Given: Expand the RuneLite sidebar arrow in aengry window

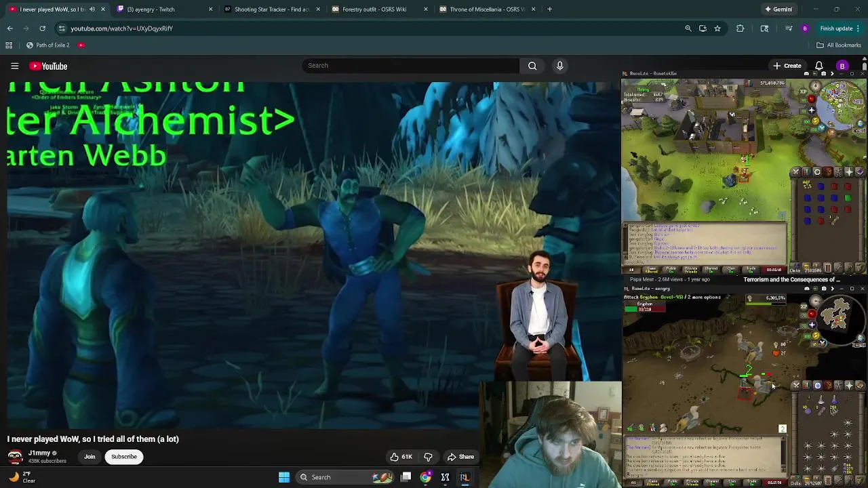Looking at the screenshot, I should pos(833,289).
